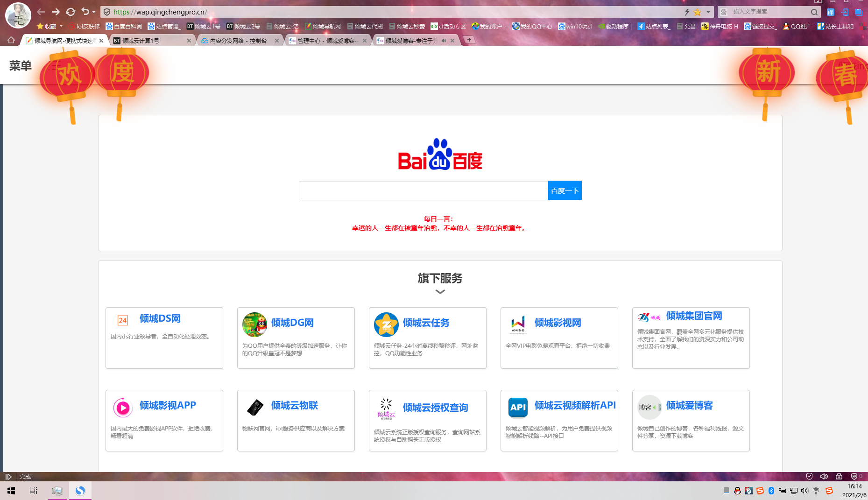Click the system volume tray icon
Viewport: 868px width, 500px height.
804,491
